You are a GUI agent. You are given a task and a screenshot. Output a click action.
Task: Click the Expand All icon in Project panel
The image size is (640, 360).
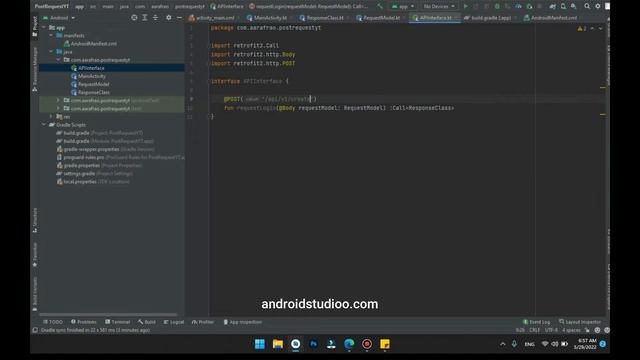tap(145, 18)
